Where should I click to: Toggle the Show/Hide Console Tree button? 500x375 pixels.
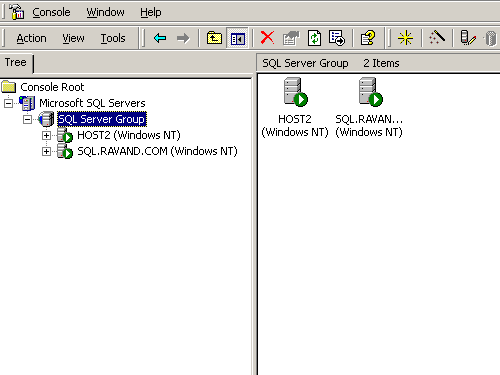[x=237, y=38]
